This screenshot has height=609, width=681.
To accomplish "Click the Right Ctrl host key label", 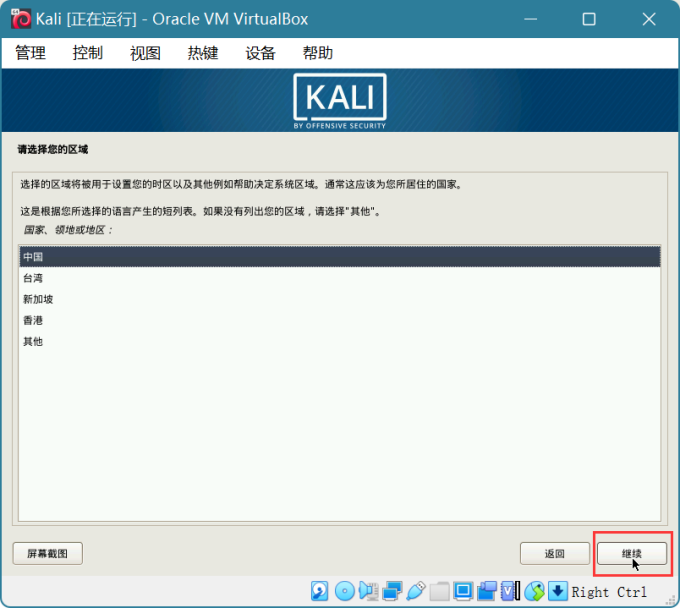I will (609, 592).
